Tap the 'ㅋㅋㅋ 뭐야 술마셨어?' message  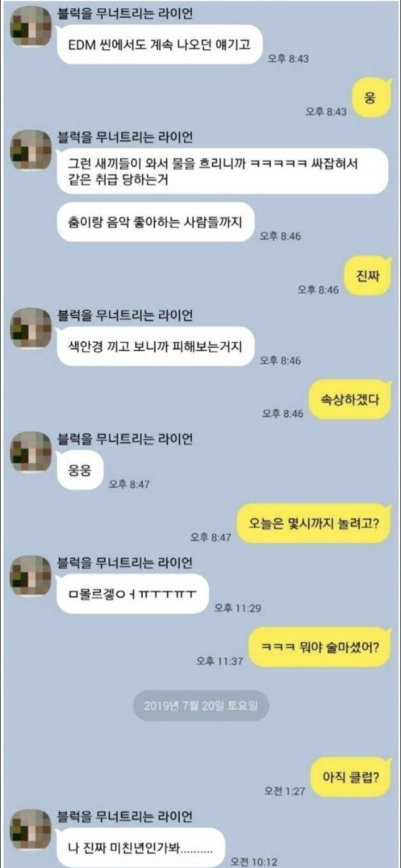(x=319, y=647)
